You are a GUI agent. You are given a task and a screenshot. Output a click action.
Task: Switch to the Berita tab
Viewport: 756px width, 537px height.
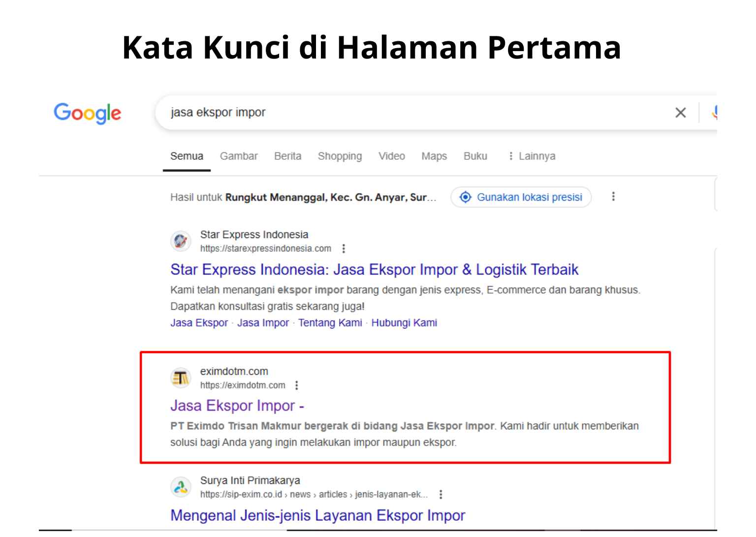click(x=287, y=156)
